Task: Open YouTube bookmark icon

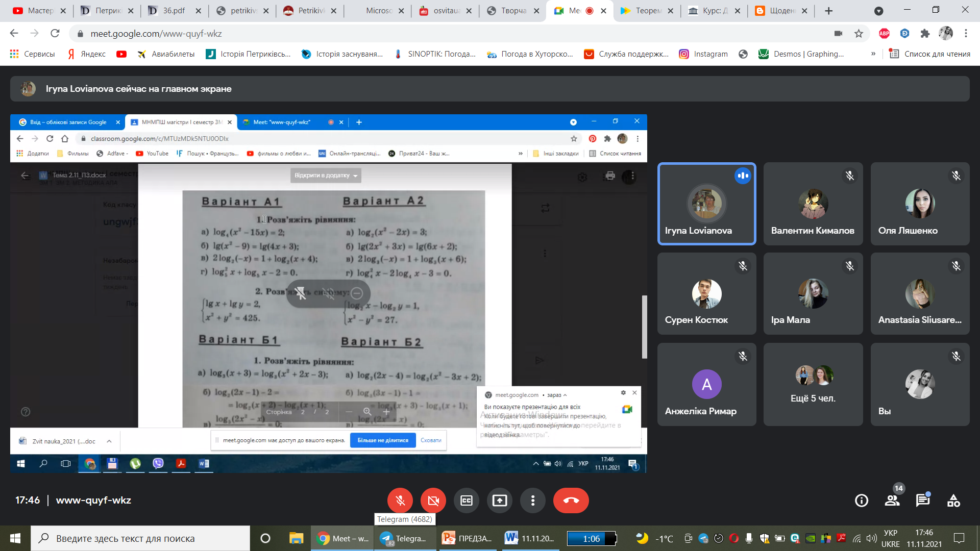Action: tap(121, 54)
